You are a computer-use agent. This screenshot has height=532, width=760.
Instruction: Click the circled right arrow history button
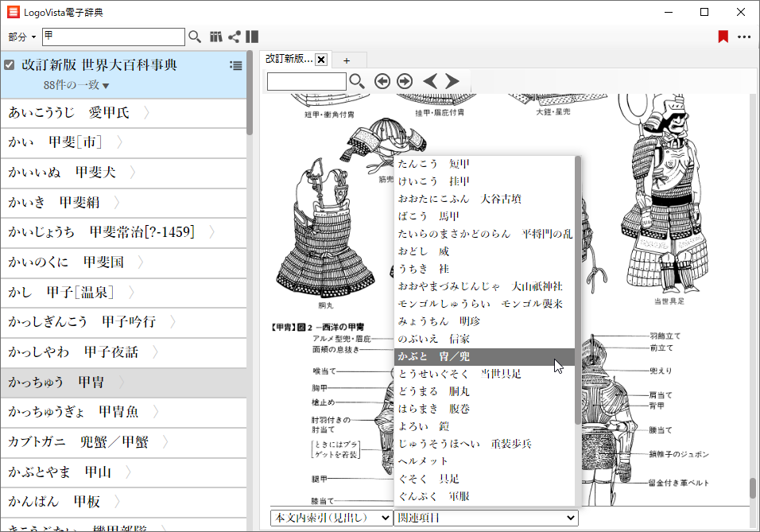[x=405, y=81]
